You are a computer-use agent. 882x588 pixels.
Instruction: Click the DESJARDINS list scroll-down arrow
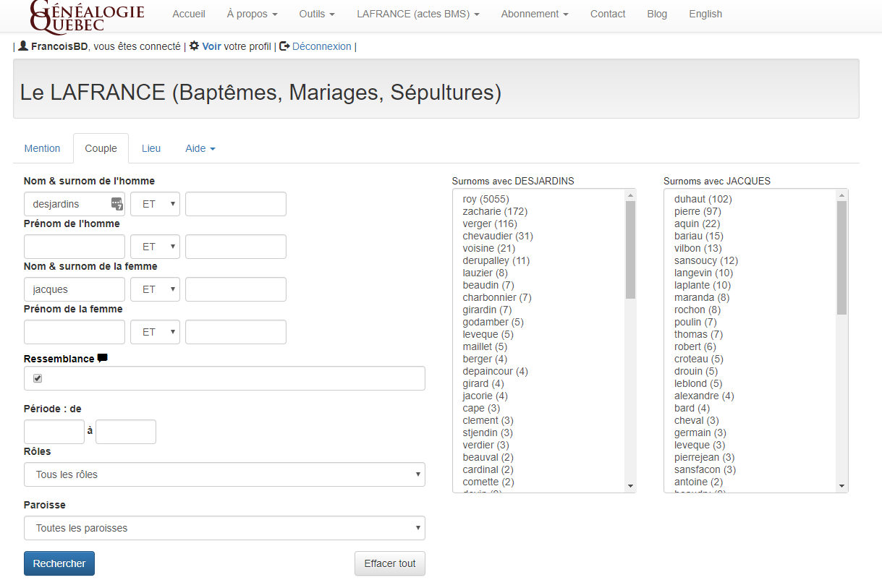tap(630, 486)
